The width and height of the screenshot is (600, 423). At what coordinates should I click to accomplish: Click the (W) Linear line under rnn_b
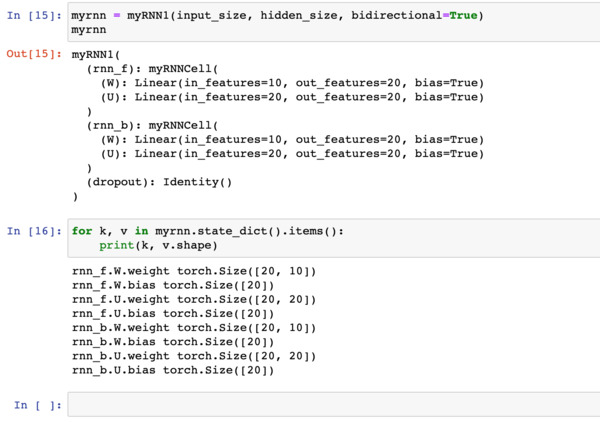coord(292,140)
